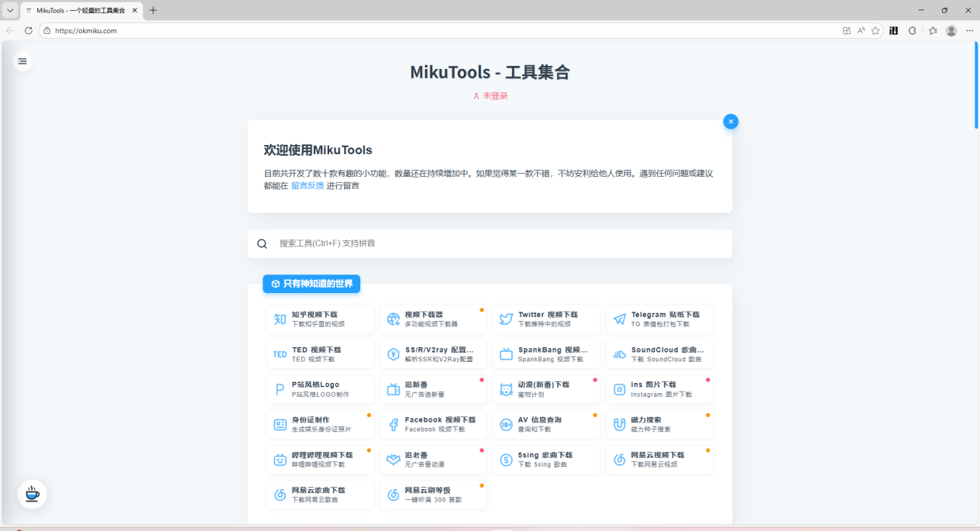This screenshot has width=980, height=531.
Task: Click the 5sing circled 5 icon
Action: 507,460
